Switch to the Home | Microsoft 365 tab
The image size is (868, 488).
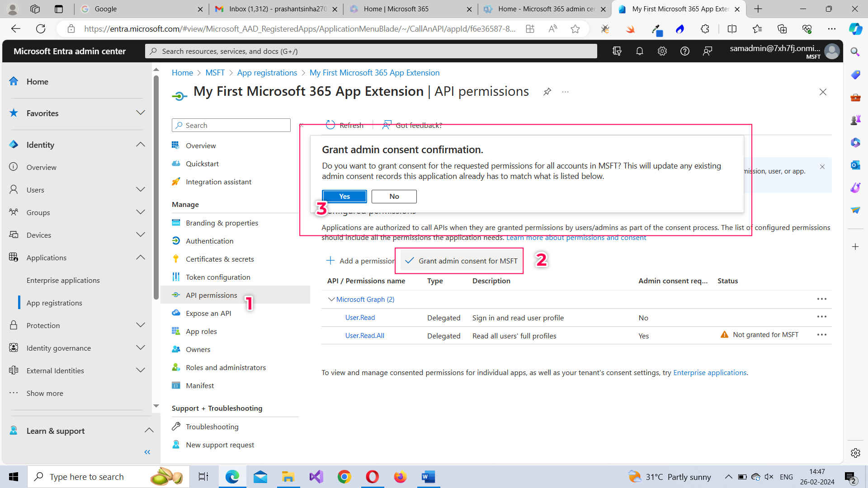tap(410, 9)
